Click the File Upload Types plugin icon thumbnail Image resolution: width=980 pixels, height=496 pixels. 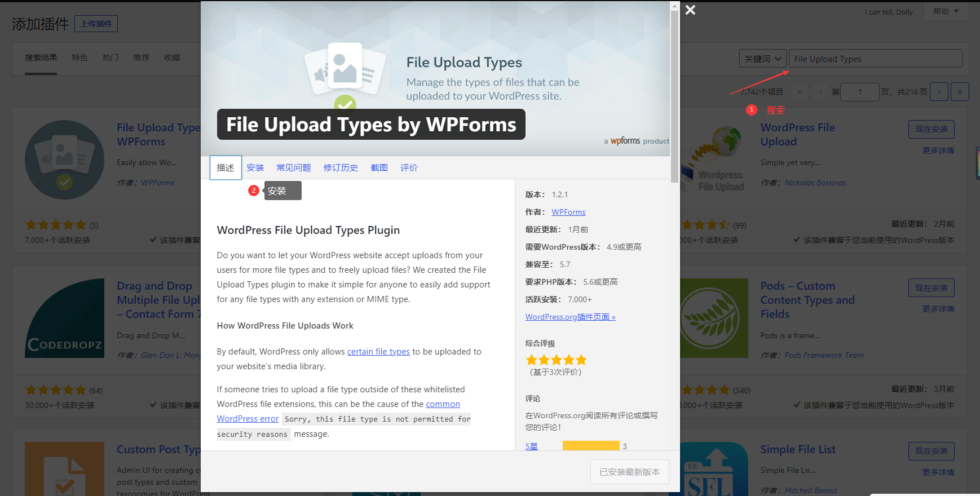[x=64, y=160]
